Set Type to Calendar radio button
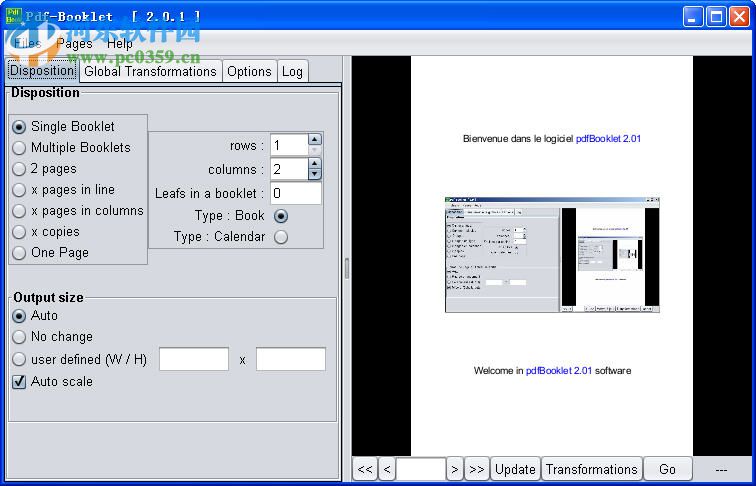 pos(281,237)
